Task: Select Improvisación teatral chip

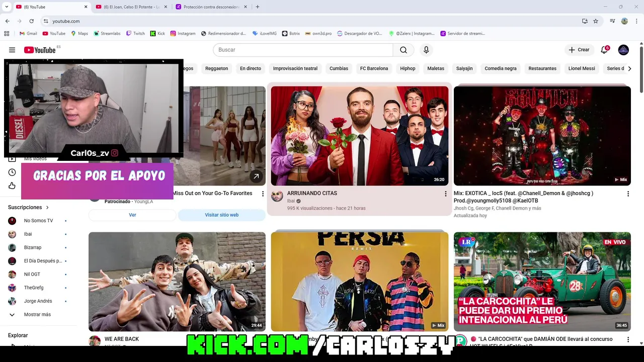Action: (x=295, y=68)
